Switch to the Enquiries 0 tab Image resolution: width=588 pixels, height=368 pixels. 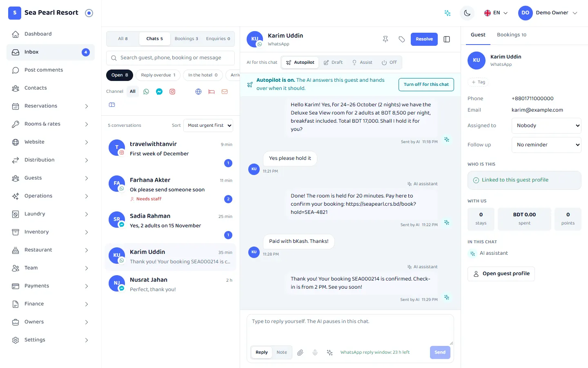[x=218, y=39]
